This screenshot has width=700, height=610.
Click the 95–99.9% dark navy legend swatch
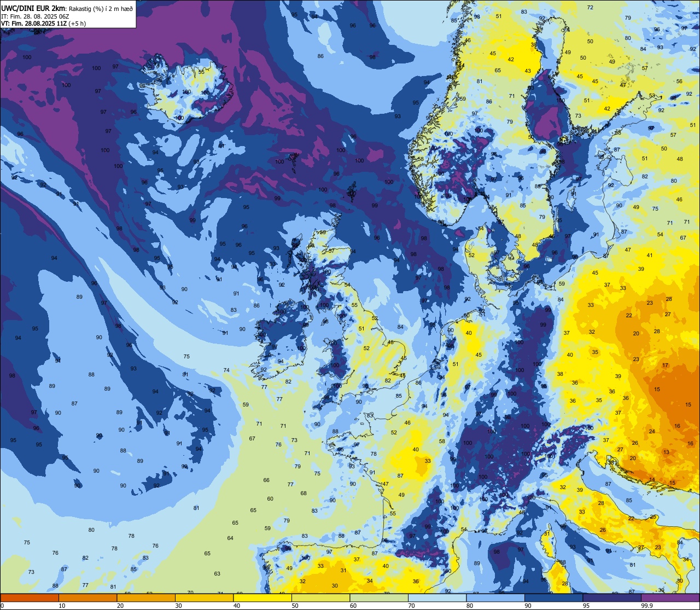pos(612,597)
